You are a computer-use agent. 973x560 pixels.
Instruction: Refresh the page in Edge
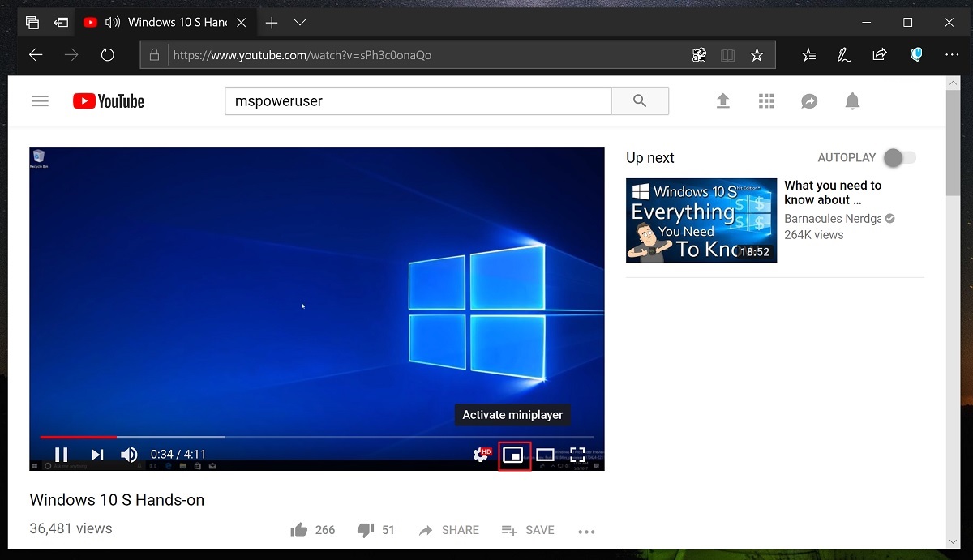pyautogui.click(x=108, y=55)
